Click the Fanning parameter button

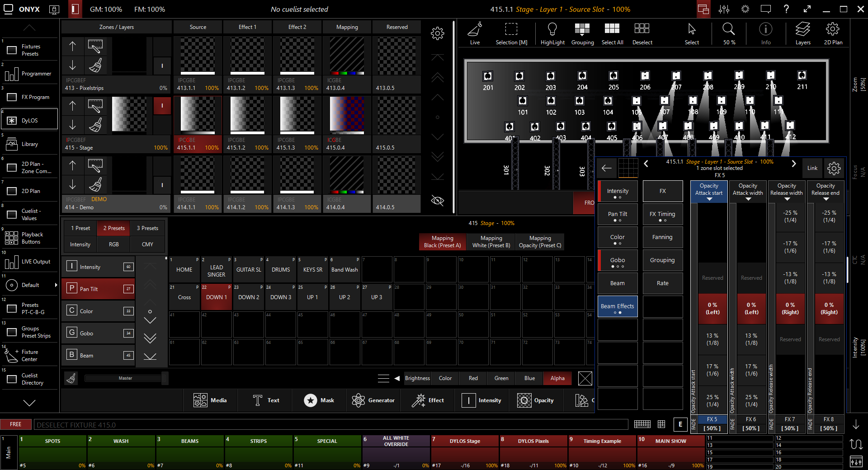click(662, 237)
